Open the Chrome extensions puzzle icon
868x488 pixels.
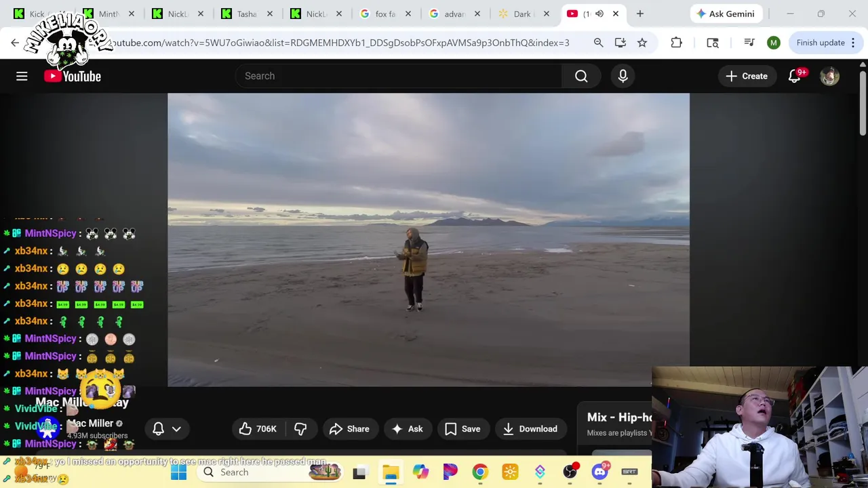[x=676, y=43]
